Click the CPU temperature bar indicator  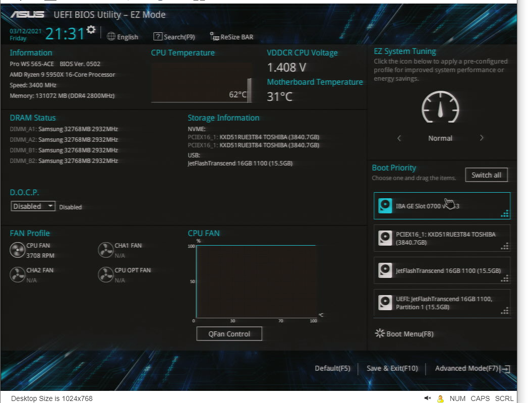(x=250, y=90)
